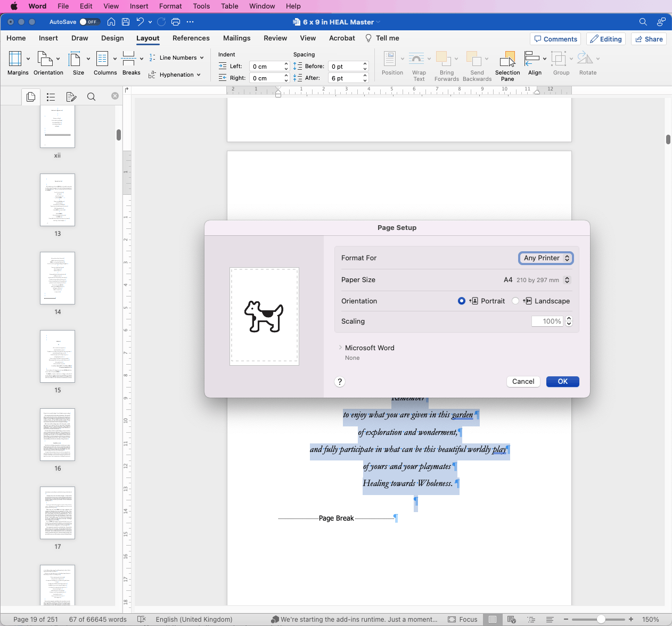Select page 17 thumbnail in sidebar
Screen dimensions: 672x626
click(57, 513)
